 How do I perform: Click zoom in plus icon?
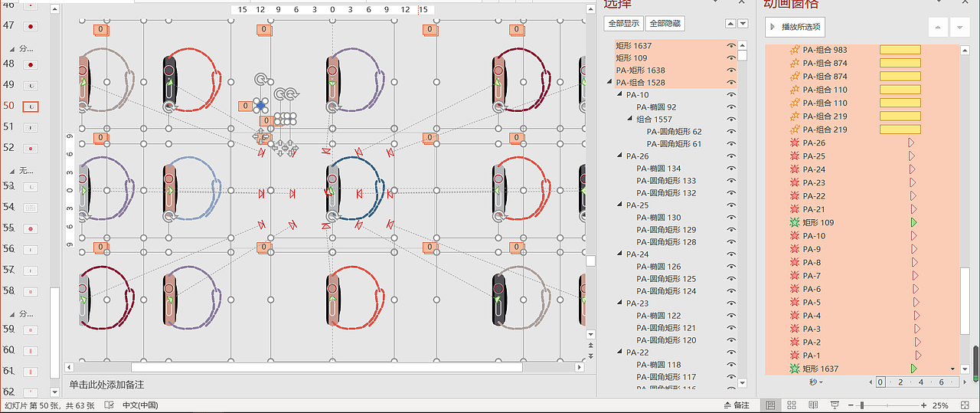pyautogui.click(x=924, y=405)
